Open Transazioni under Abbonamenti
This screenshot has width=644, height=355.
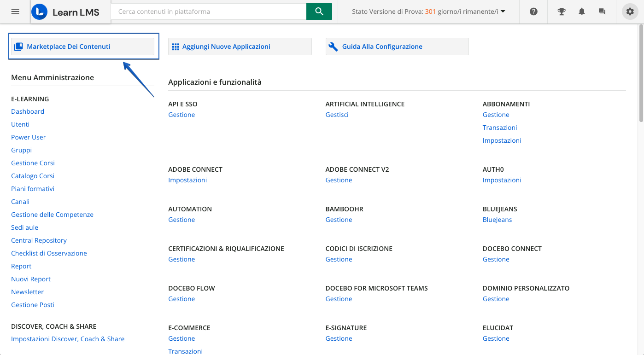click(x=500, y=128)
